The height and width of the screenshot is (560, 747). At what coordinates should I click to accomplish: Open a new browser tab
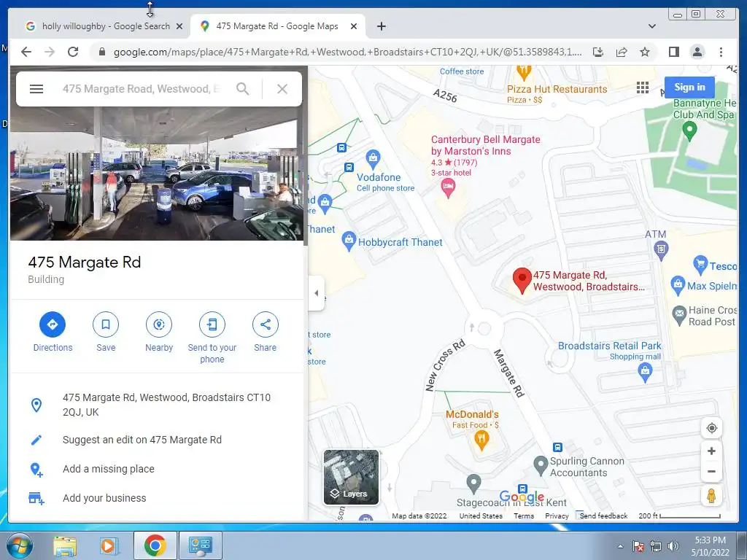tap(381, 26)
